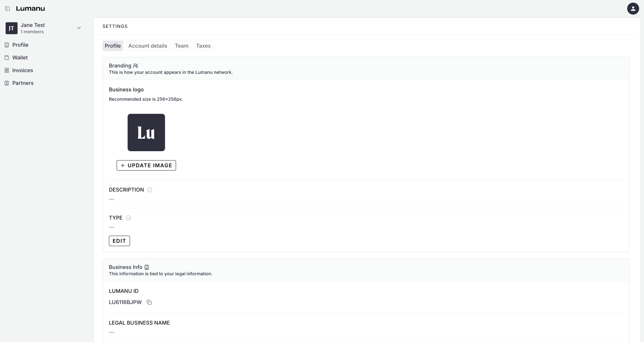Copy the Lumanu ID with the copy icon
The height and width of the screenshot is (342, 644).
pyautogui.click(x=149, y=302)
